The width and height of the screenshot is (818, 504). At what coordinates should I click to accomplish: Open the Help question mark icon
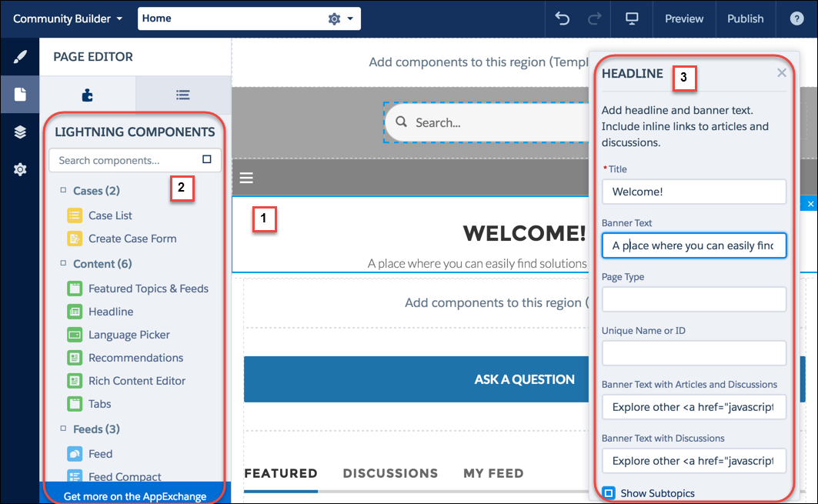point(796,18)
